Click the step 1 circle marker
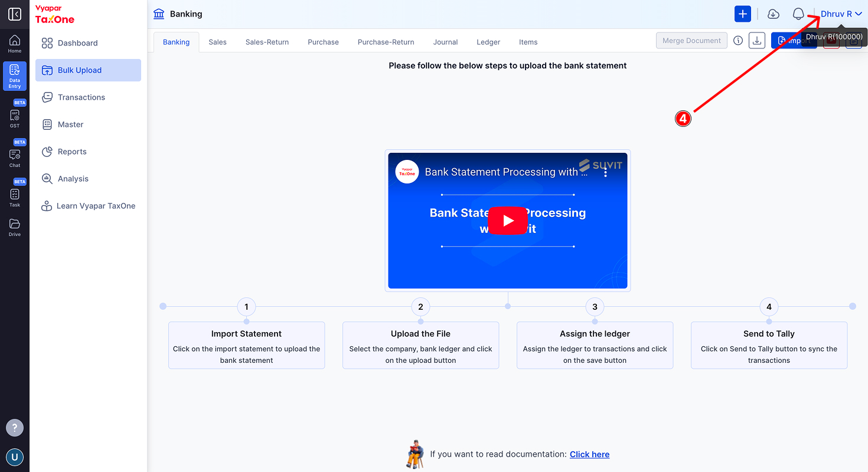Screen dimensions: 868x472 [246, 307]
